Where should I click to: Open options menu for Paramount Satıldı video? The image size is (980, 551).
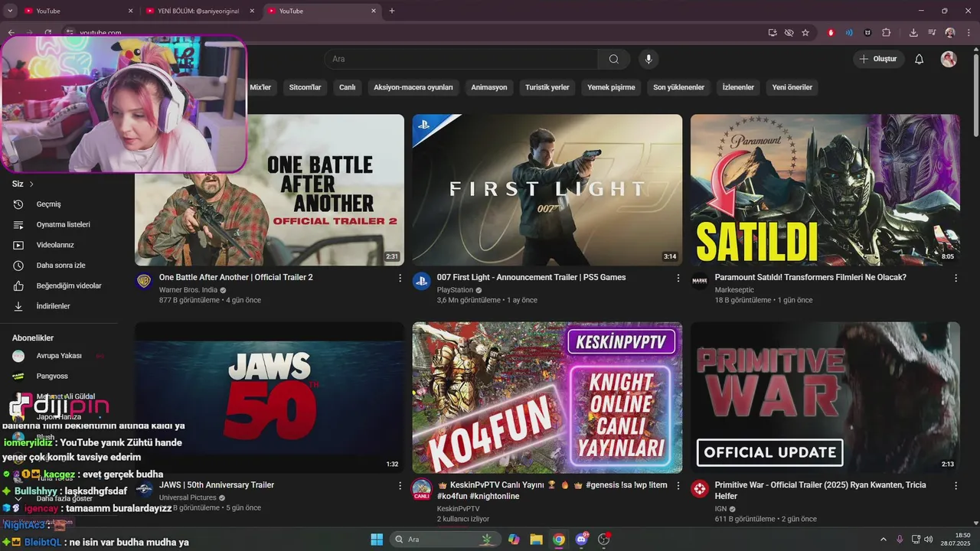coord(955,279)
